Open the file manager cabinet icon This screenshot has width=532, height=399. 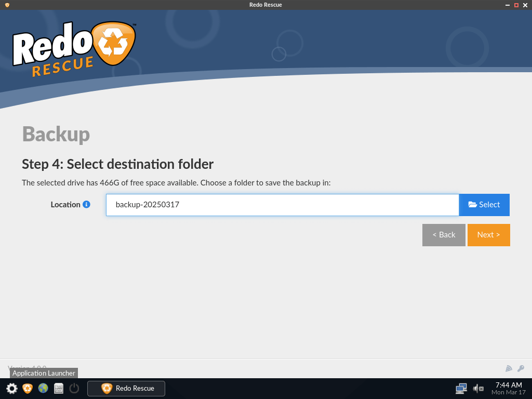point(59,388)
